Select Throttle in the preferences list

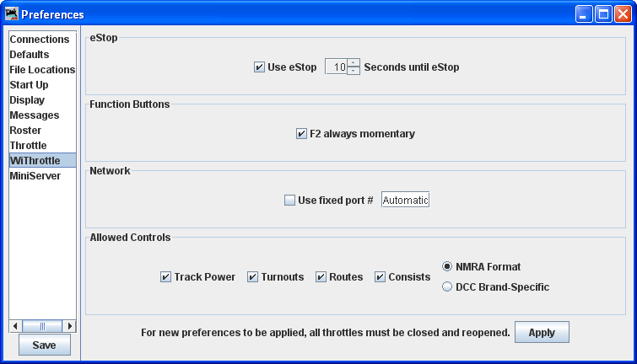point(29,146)
